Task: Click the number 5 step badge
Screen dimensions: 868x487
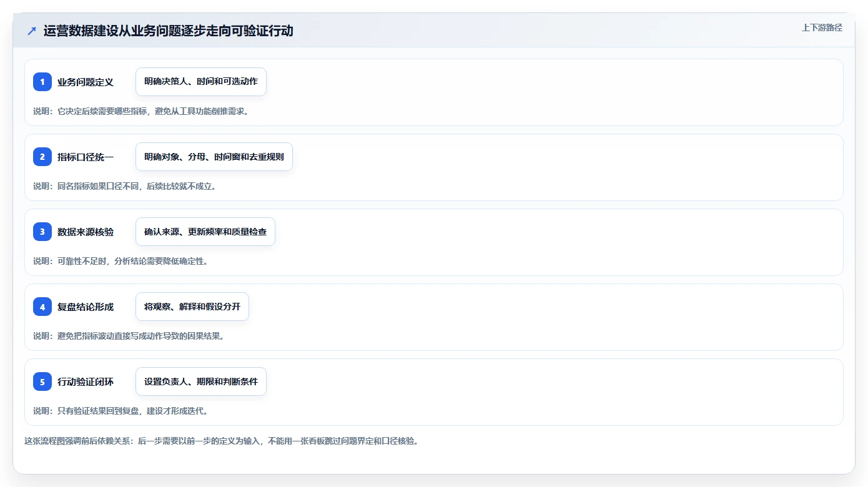Action: 42,381
